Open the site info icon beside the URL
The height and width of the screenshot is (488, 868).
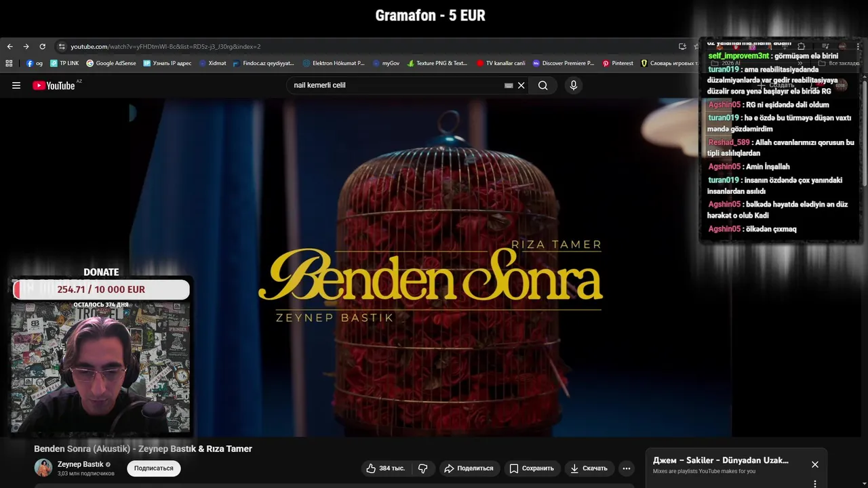point(62,47)
